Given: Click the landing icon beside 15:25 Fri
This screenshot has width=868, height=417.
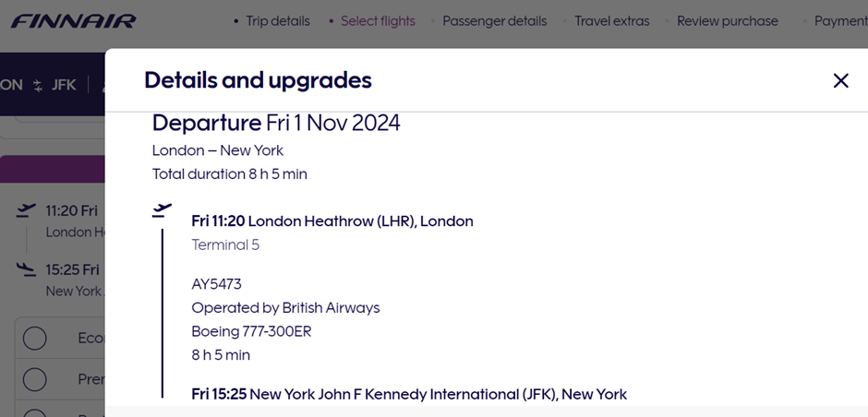Looking at the screenshot, I should click(x=27, y=269).
